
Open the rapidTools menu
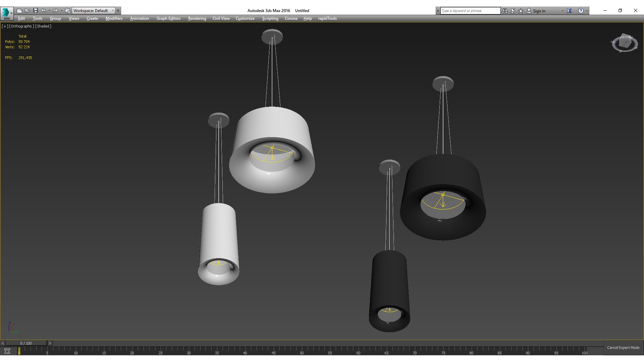[x=327, y=18]
